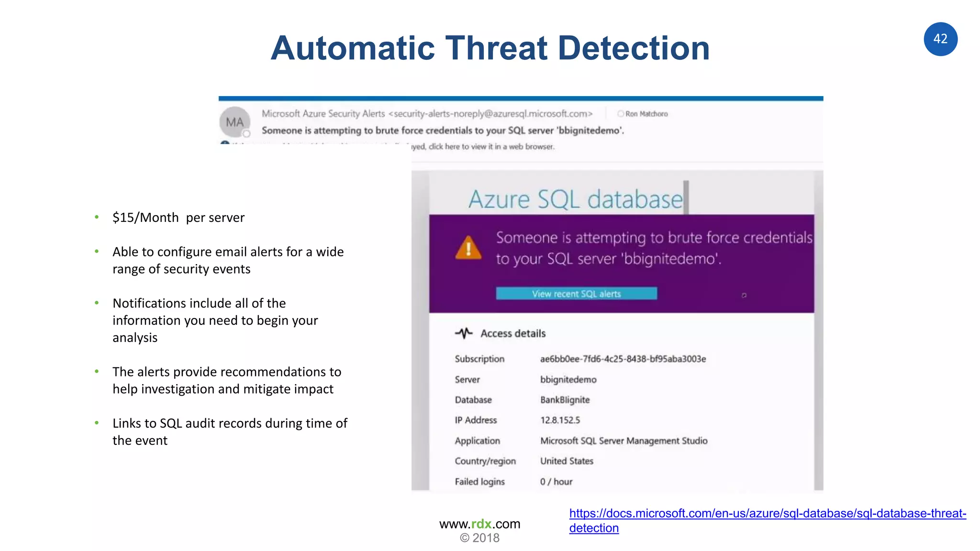980x551 pixels.
Task: Click the Automatic Threat Detection title
Action: pyautogui.click(x=490, y=48)
